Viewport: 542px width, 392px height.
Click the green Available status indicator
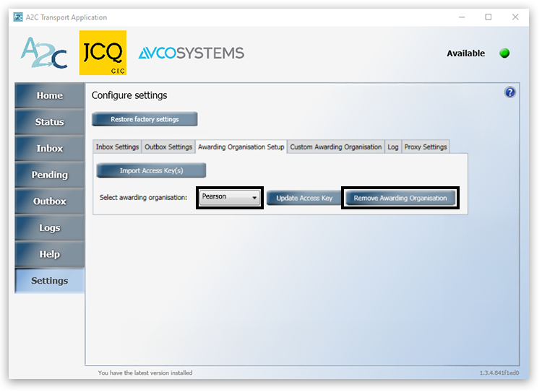(504, 53)
